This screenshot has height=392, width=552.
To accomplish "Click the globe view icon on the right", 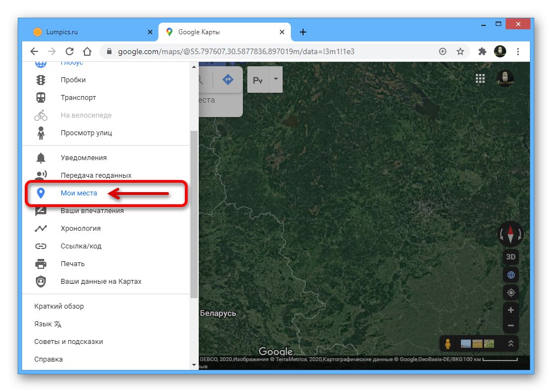I will click(x=510, y=274).
